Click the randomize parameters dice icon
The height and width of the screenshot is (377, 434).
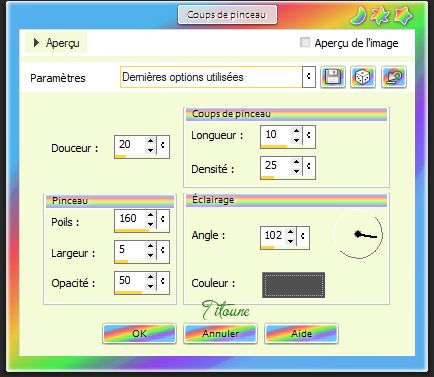click(363, 77)
